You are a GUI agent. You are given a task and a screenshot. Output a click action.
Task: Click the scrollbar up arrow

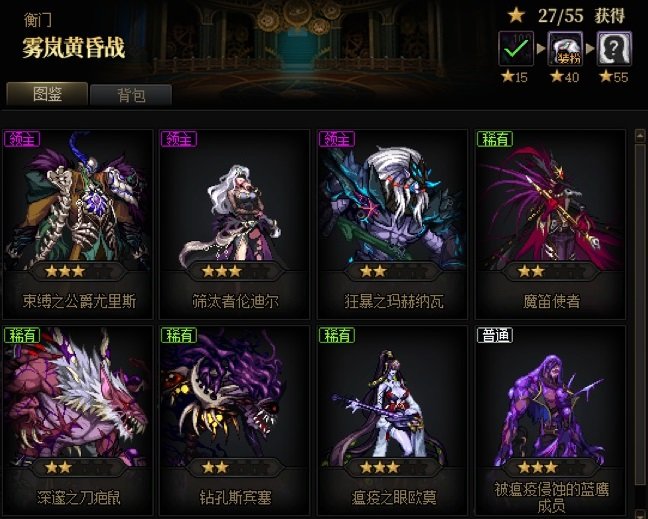point(640,135)
